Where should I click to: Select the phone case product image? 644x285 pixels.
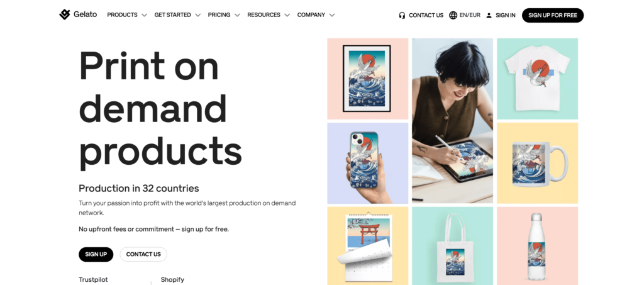(367, 163)
